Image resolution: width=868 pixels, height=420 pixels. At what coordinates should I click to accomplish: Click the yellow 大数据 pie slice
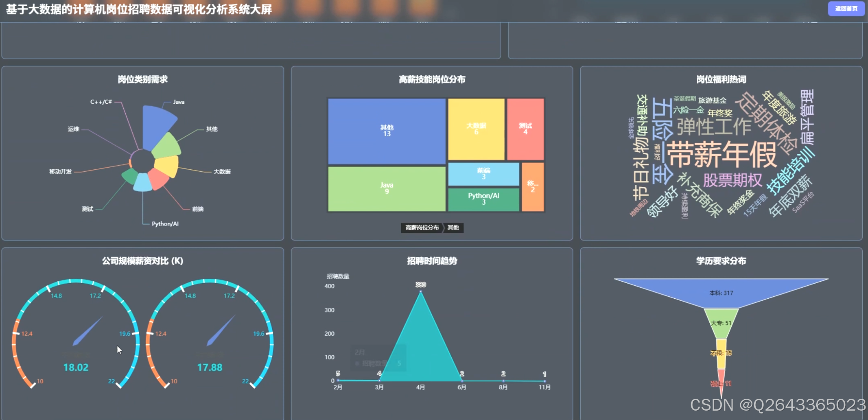168,166
